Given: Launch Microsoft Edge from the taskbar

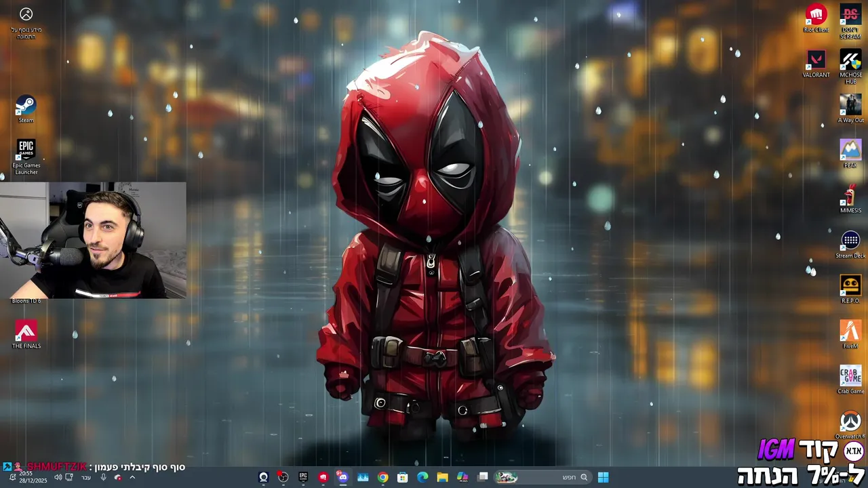Looking at the screenshot, I should 422,477.
